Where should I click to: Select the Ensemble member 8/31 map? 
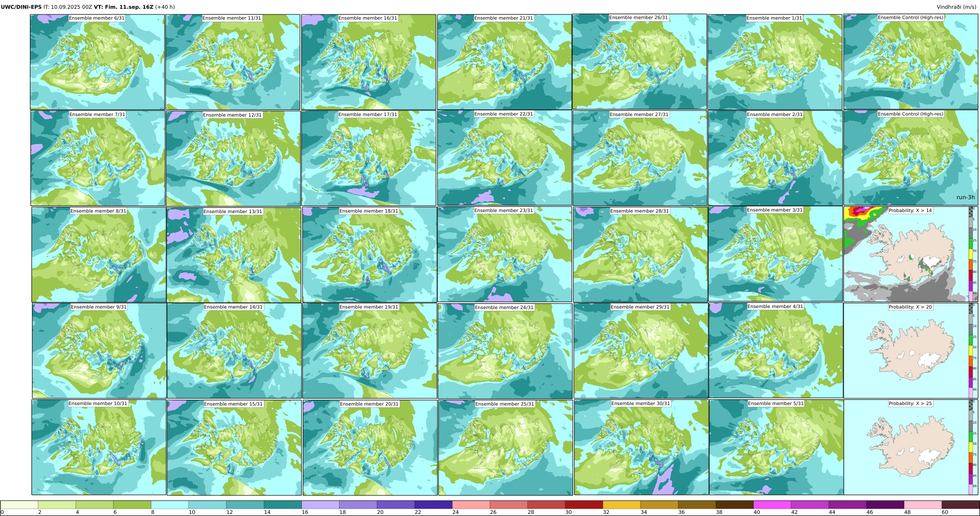pyautogui.click(x=99, y=255)
